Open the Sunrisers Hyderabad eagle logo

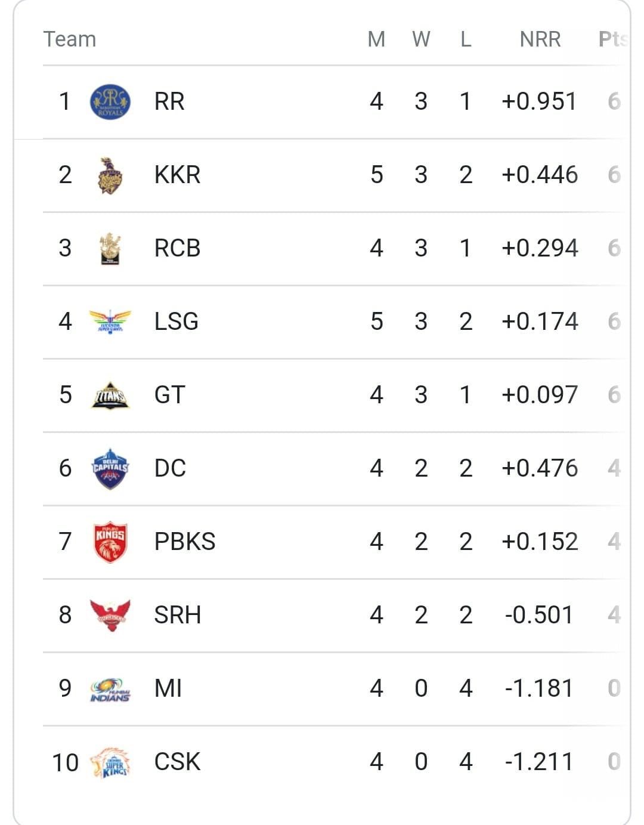click(x=110, y=615)
